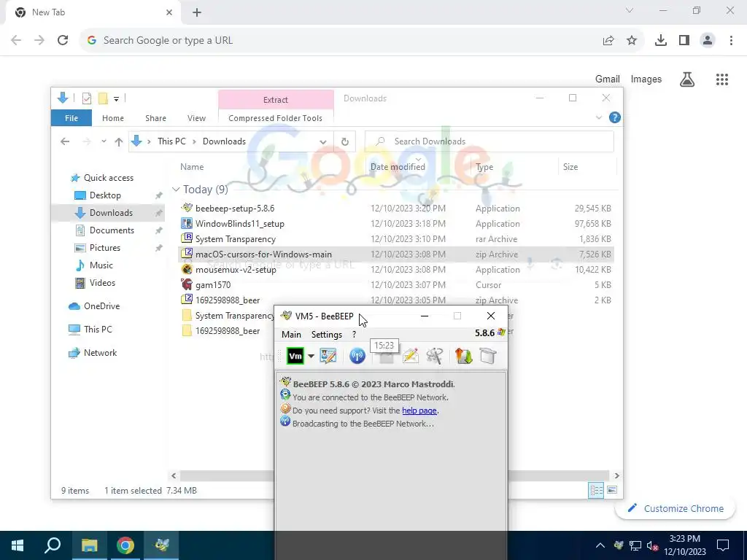Screen dimensions: 747x560
Task: Open the file transfer up-down arrows icon
Action: 463,356
